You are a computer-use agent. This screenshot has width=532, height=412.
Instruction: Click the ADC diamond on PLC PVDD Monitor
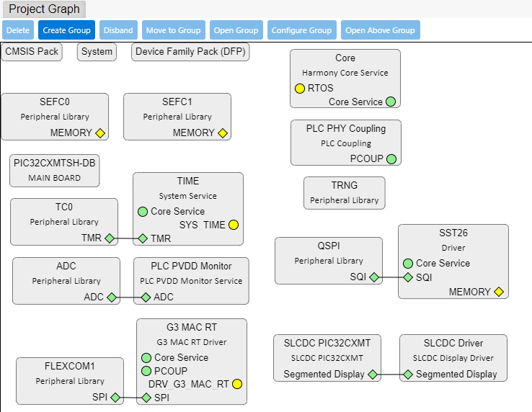[x=146, y=297]
